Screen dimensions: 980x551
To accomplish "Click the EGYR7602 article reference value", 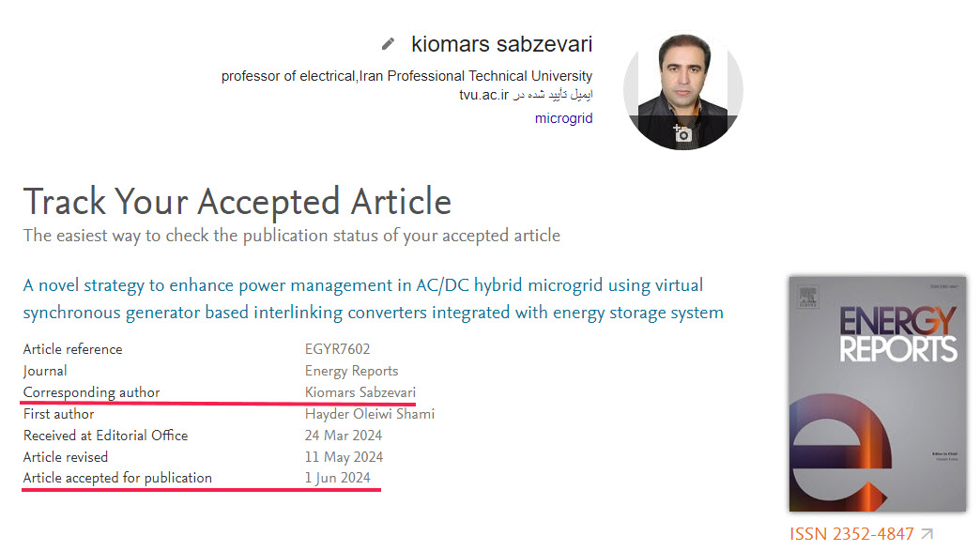I will [338, 349].
